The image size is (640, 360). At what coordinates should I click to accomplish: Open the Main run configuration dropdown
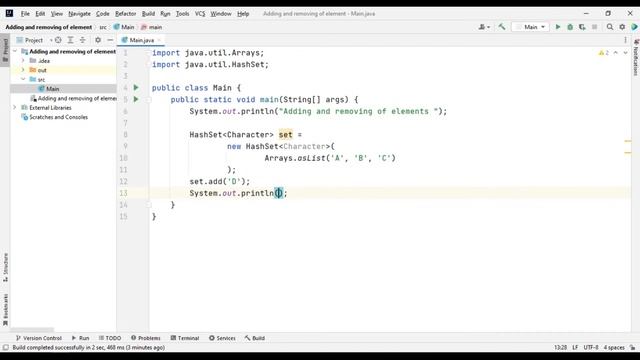[x=530, y=27]
